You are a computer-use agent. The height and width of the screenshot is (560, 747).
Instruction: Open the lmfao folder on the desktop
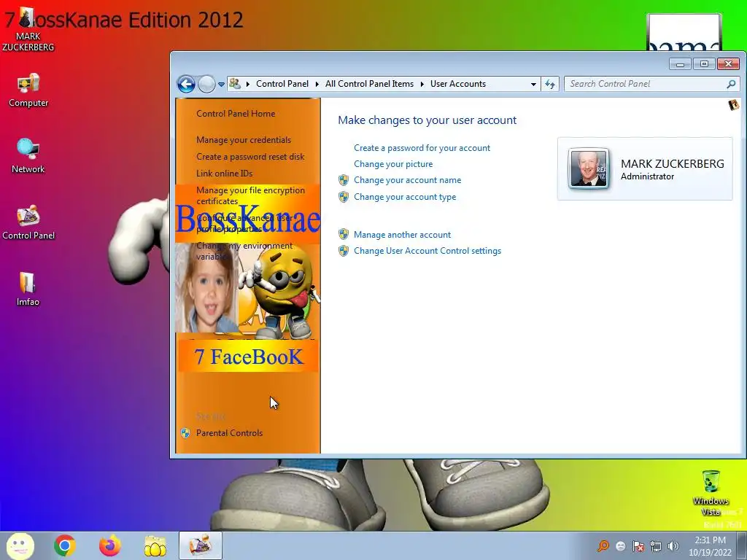coord(28,289)
